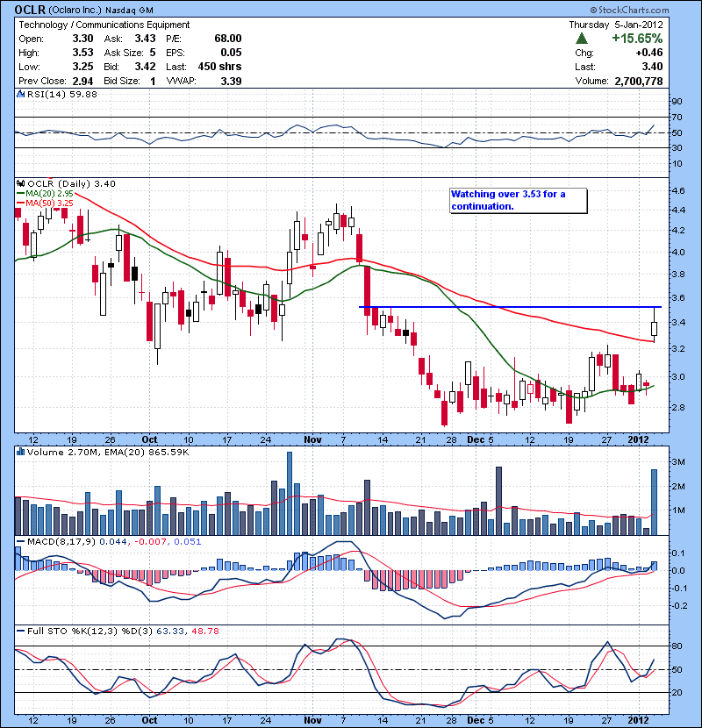This screenshot has width=702, height=728.
Task: Click the Nov label on price chart axis
Action: tap(312, 439)
